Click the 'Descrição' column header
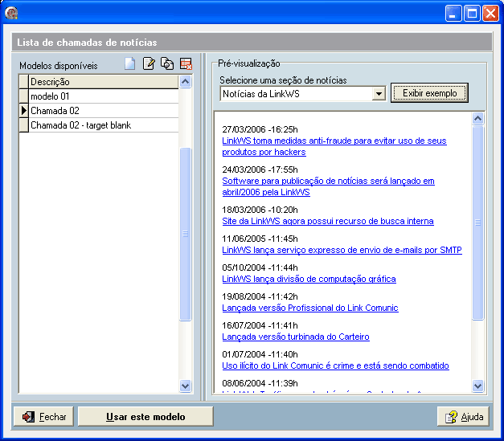The height and width of the screenshot is (441, 504). 104,82
